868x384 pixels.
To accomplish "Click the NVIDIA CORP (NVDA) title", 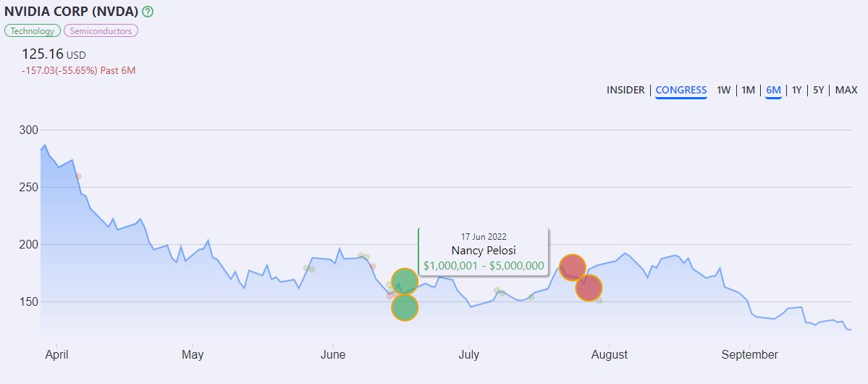I will (x=72, y=11).
